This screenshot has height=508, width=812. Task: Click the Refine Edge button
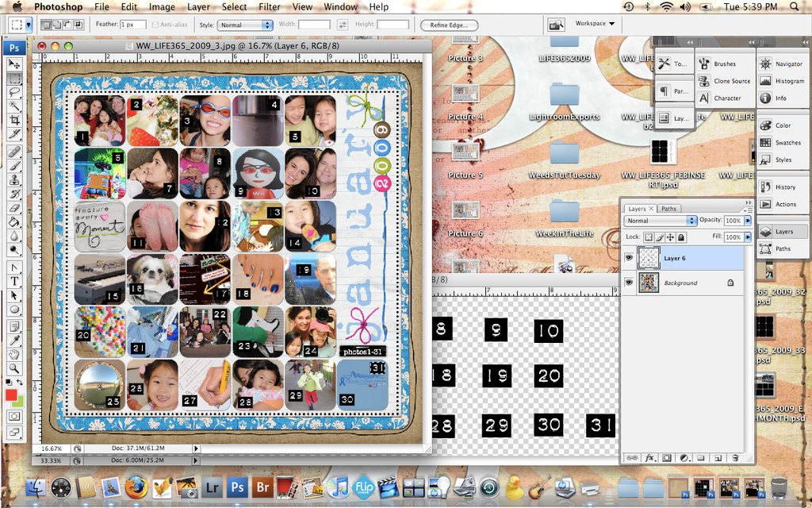coord(450,25)
